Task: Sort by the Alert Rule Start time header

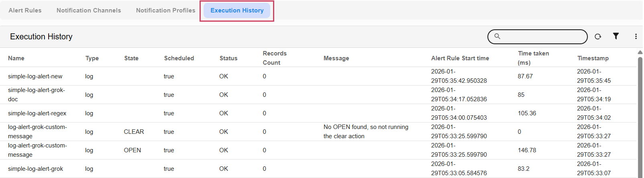Action: tap(460, 58)
